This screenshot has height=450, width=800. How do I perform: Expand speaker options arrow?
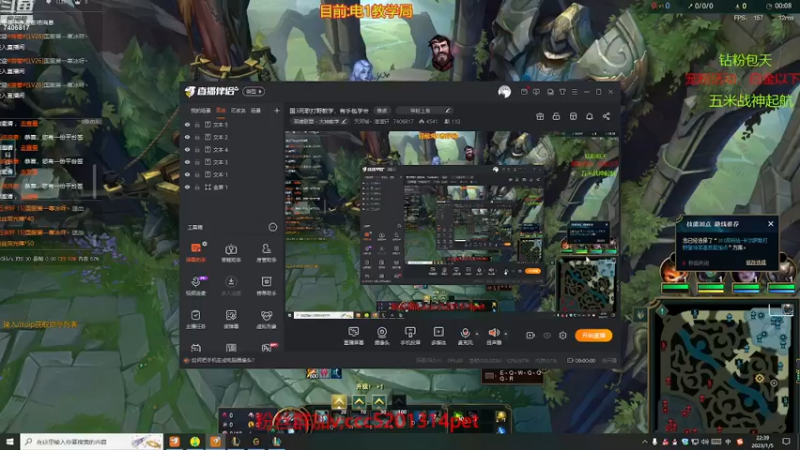pos(506,334)
